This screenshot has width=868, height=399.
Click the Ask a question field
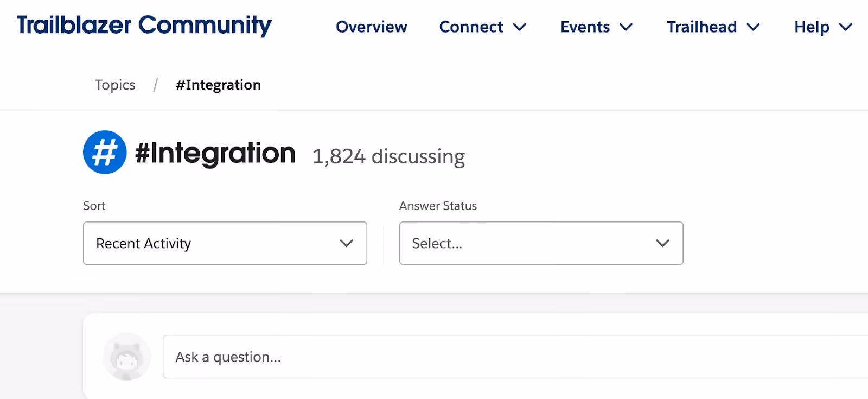pos(515,357)
